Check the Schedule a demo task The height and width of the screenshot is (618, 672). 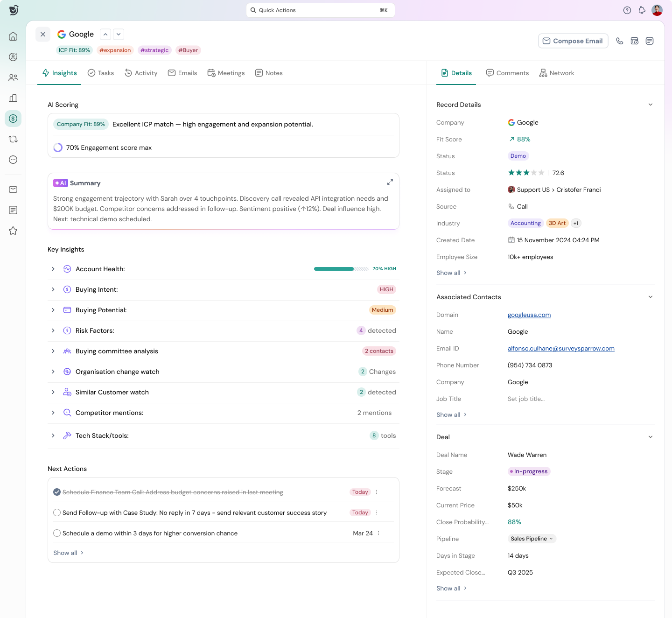(57, 533)
